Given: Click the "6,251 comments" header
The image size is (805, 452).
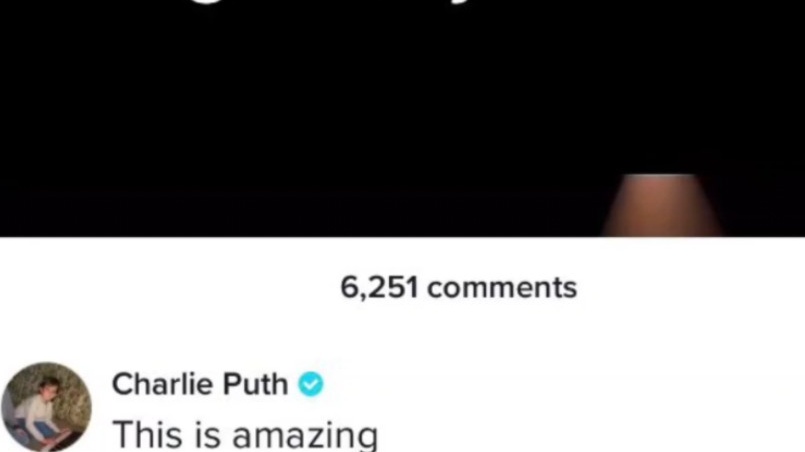Looking at the screenshot, I should coord(458,287).
